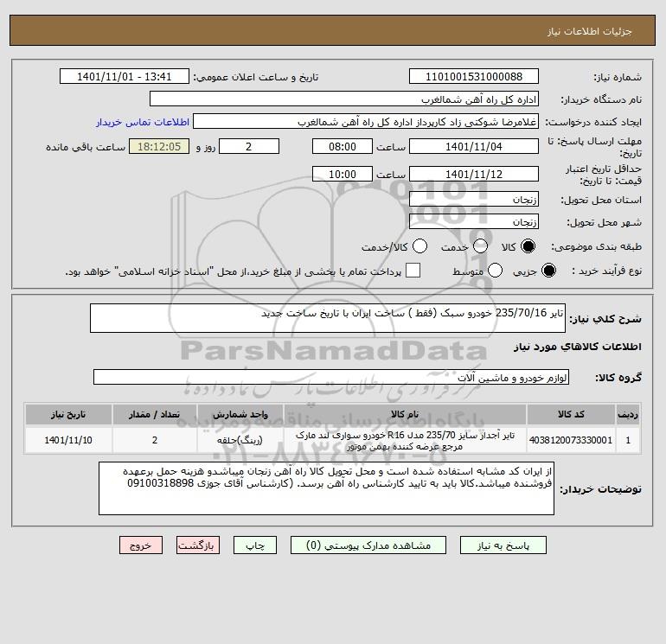This screenshot has height=644, width=666.
Task: Click the request creator field
Action: tap(366, 122)
